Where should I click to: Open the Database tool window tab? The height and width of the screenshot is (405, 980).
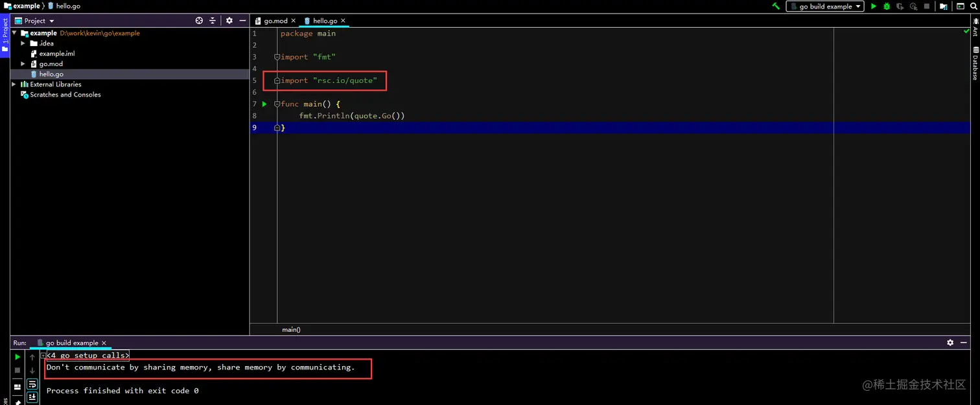point(975,64)
